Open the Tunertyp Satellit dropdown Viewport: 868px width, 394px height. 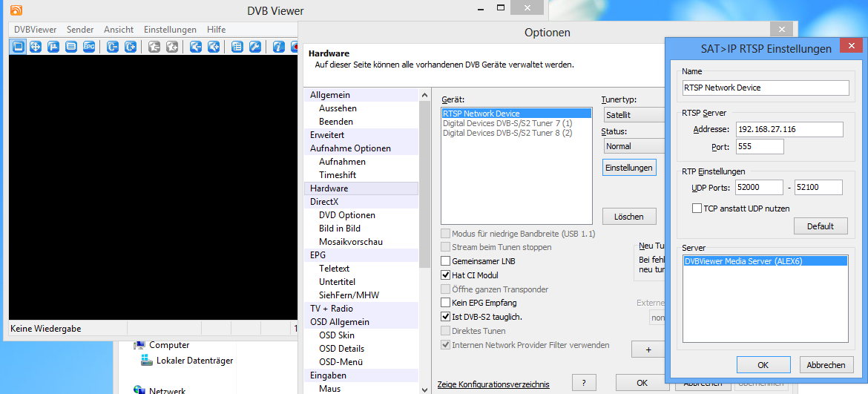pyautogui.click(x=632, y=115)
